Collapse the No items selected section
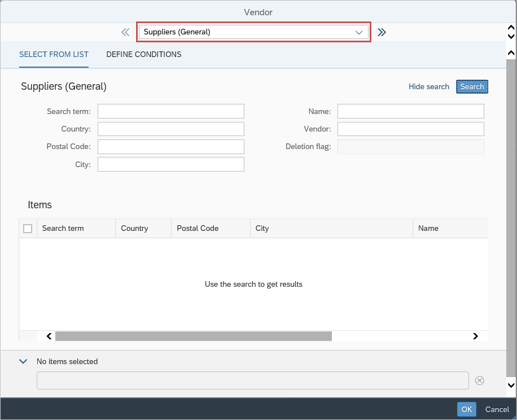Screen dimensions: 517x420 point(23,361)
